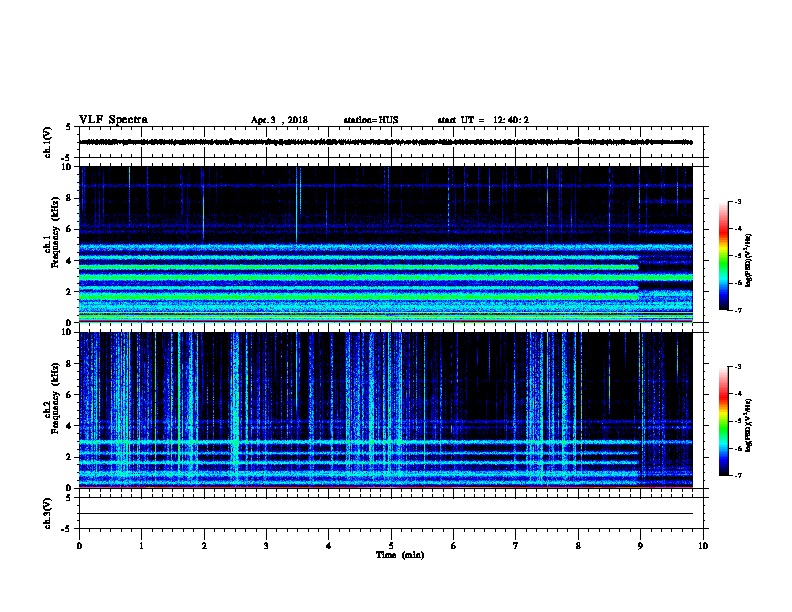The width and height of the screenshot is (792, 612).
Task: Click the ch.2 spectrogram "6" kHz tick label
Action: [x=69, y=395]
